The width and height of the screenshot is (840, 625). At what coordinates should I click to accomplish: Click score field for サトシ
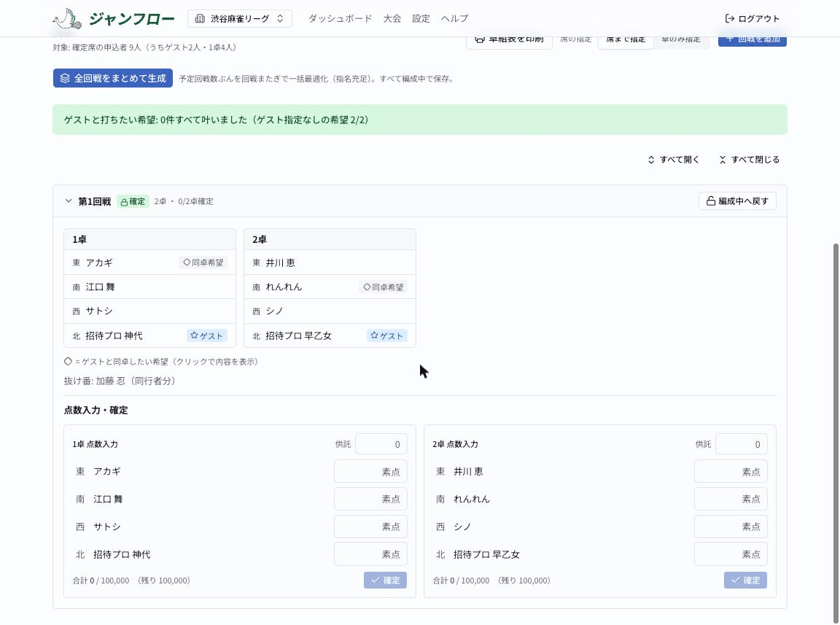point(370,527)
